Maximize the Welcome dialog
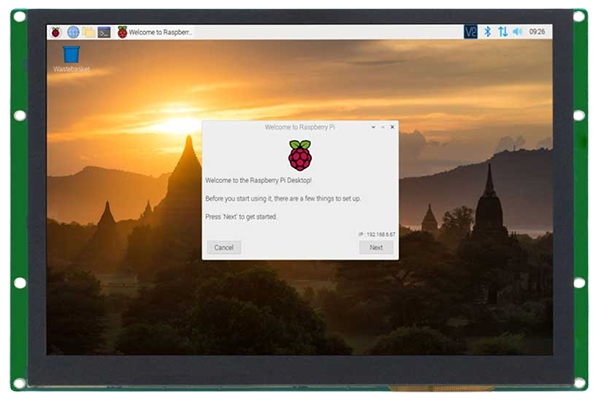This screenshot has height=400, width=600. tap(383, 127)
